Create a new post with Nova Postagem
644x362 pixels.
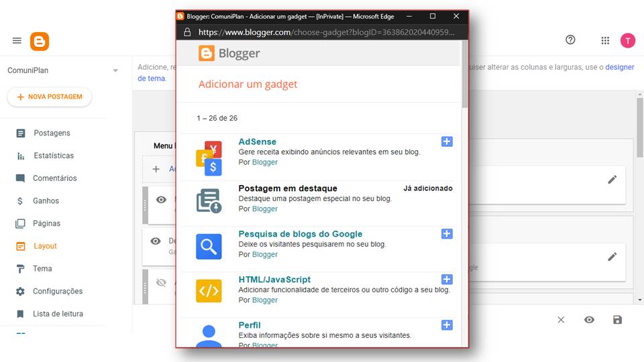point(49,97)
